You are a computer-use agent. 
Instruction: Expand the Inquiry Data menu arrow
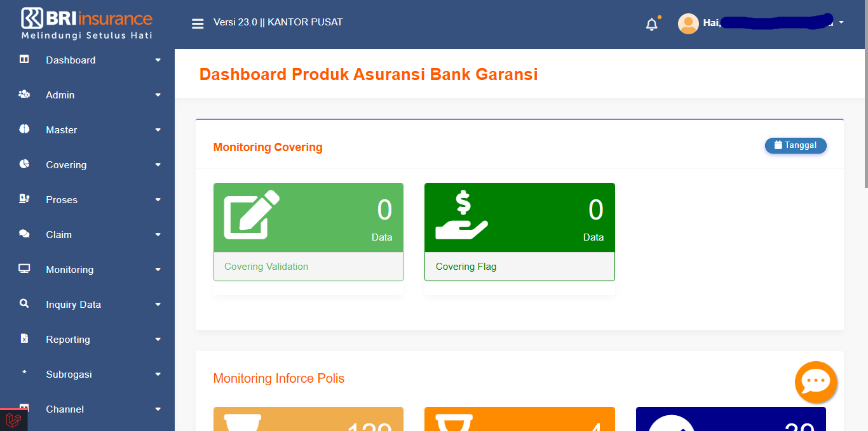pos(158,305)
